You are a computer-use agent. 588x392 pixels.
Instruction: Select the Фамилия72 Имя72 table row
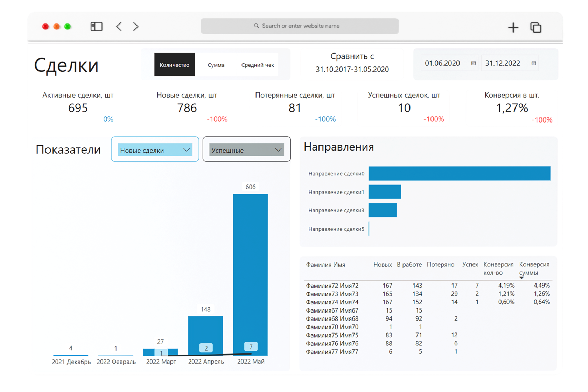tap(332, 286)
